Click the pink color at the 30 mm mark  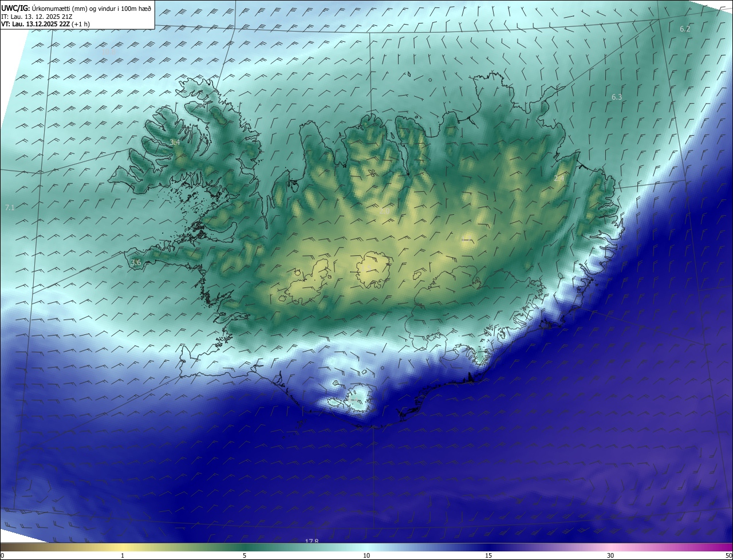click(610, 547)
